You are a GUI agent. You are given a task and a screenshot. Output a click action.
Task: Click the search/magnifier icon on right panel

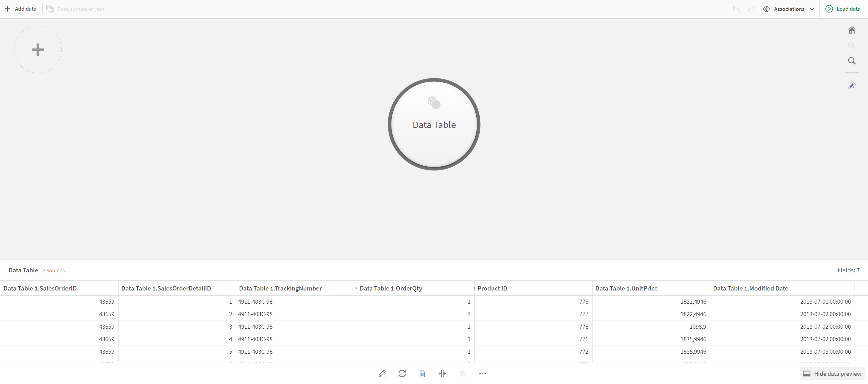[852, 60]
